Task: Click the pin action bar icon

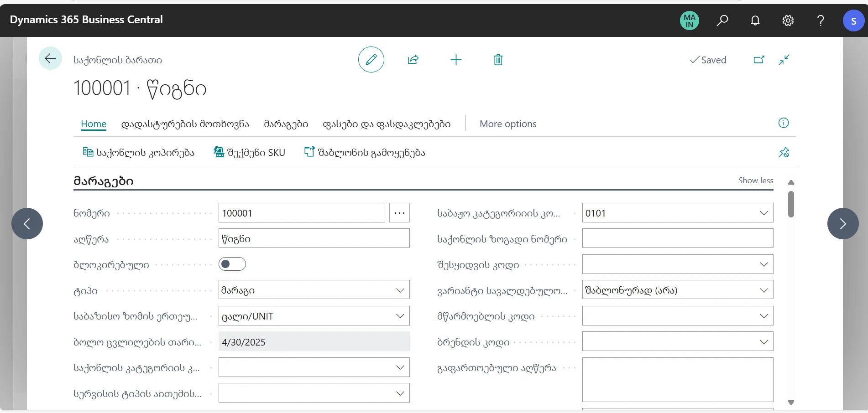Action: (784, 152)
